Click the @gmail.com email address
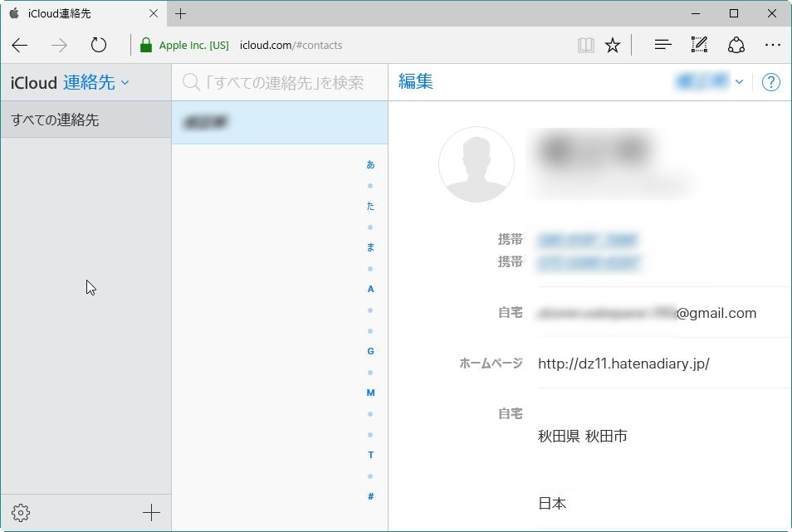The height and width of the screenshot is (532, 792). (648, 313)
